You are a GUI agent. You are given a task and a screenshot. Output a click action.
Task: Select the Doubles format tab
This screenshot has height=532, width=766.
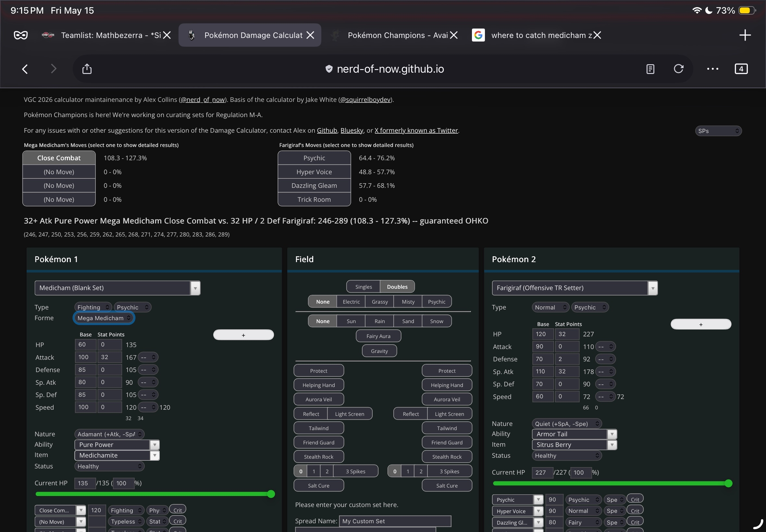click(397, 287)
